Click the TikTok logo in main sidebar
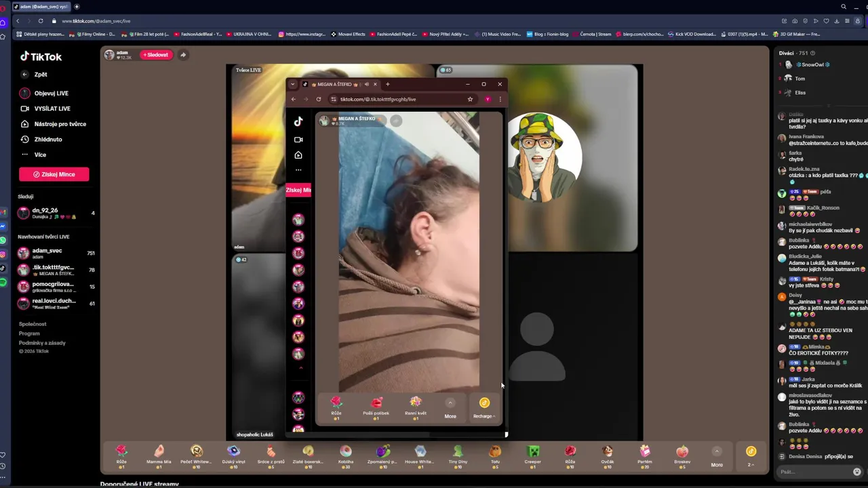Image resolution: width=868 pixels, height=488 pixels. coord(41,56)
